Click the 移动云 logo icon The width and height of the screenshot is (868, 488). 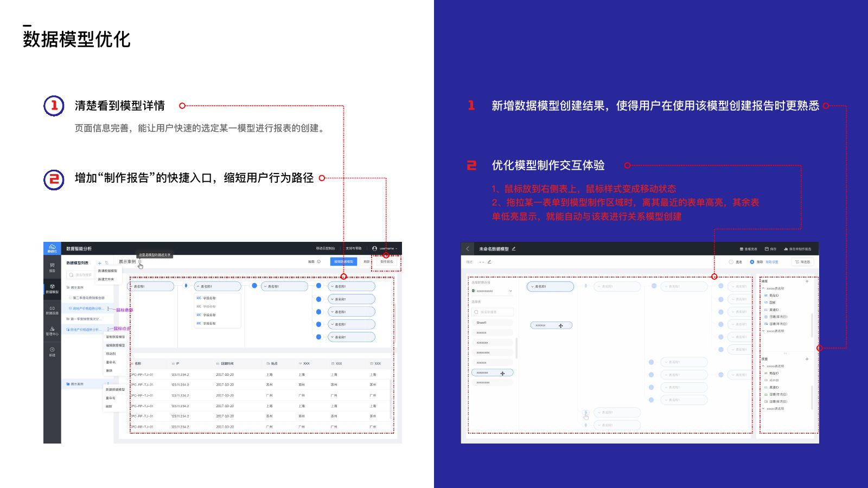(52, 248)
